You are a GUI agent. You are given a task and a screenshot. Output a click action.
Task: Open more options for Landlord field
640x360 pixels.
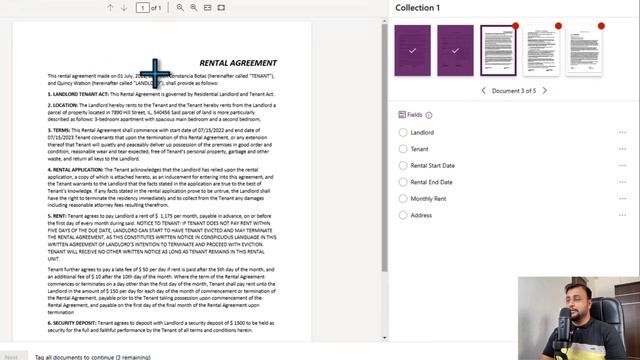[622, 132]
